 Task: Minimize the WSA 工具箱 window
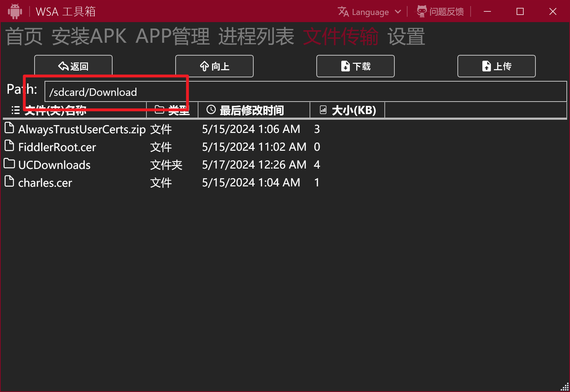487,11
